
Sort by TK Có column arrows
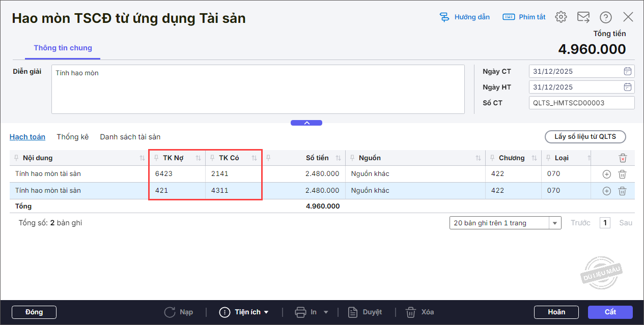(x=254, y=158)
